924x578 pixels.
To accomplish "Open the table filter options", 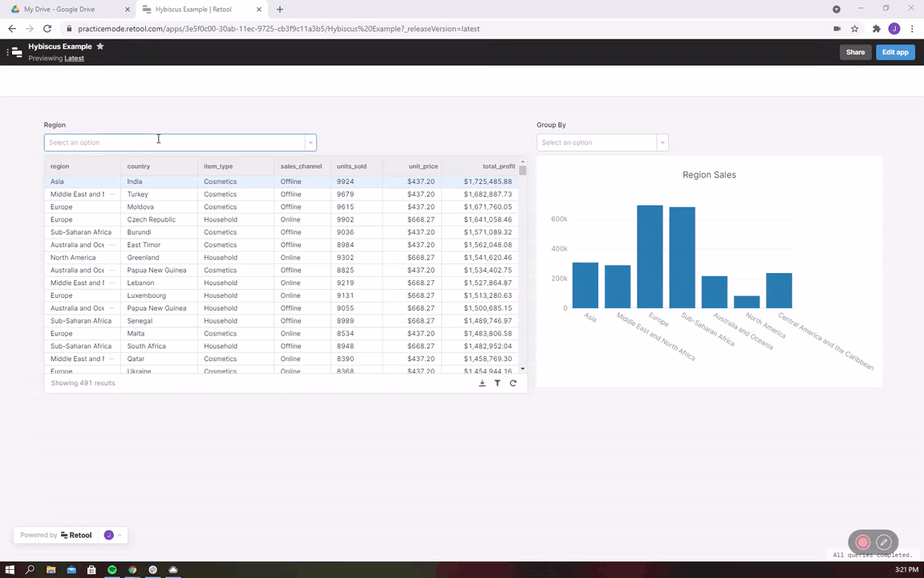I will [x=497, y=383].
